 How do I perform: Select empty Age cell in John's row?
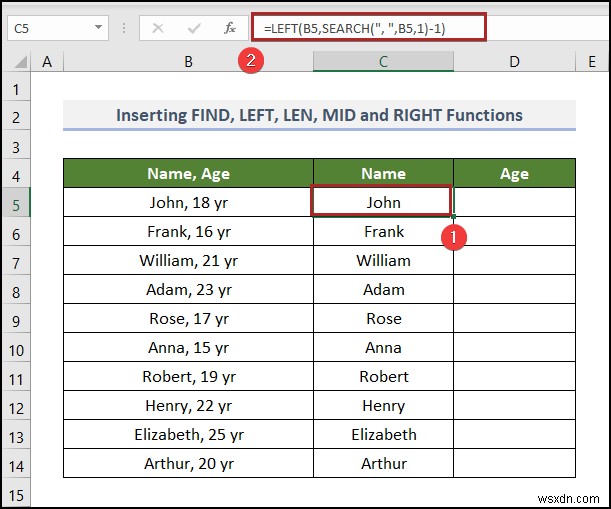(514, 202)
